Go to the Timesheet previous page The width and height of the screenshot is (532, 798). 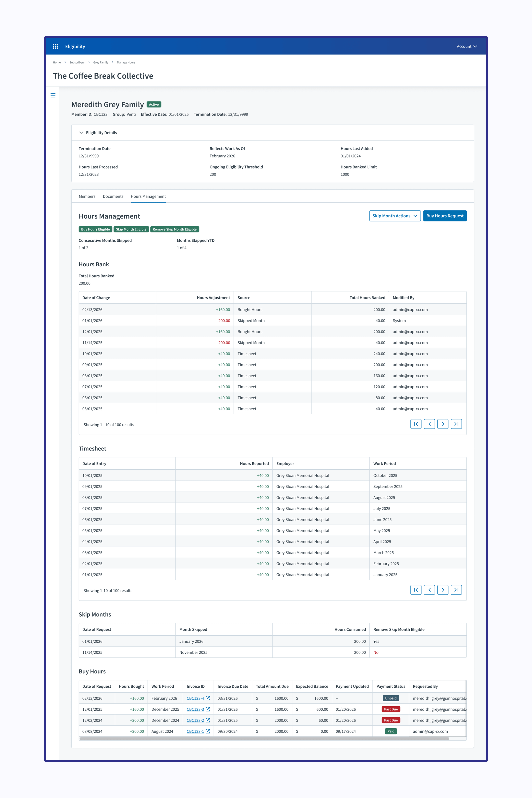[x=429, y=590]
